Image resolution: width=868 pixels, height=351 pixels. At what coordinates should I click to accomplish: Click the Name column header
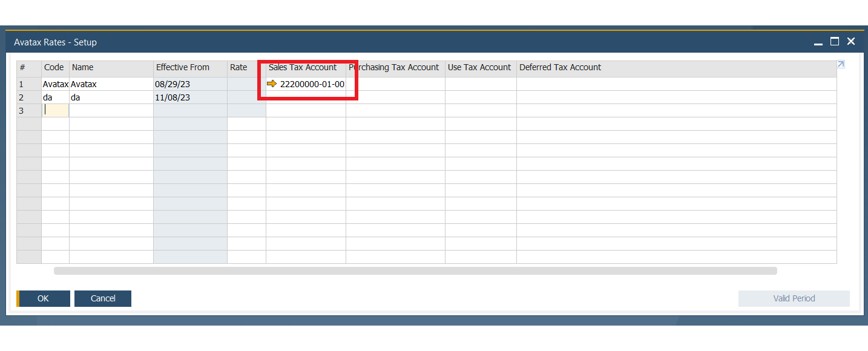[111, 68]
